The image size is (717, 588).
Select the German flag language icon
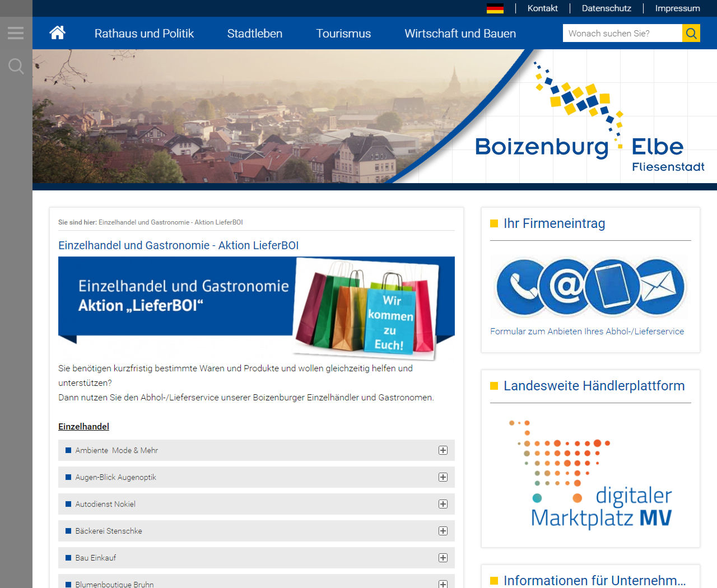click(495, 8)
